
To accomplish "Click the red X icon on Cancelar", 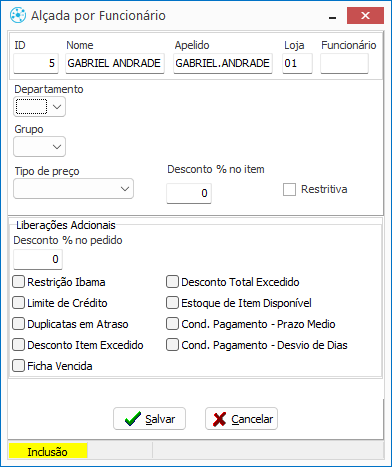I will pos(219,419).
